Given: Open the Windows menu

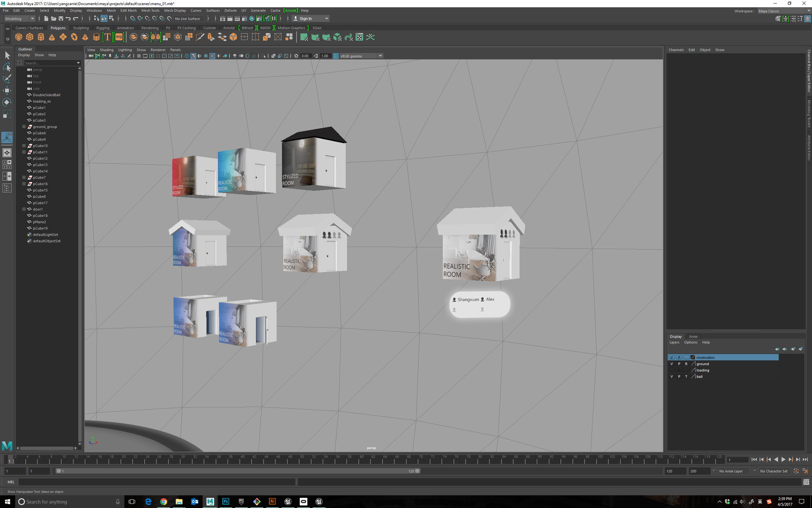Looking at the screenshot, I should click(94, 10).
